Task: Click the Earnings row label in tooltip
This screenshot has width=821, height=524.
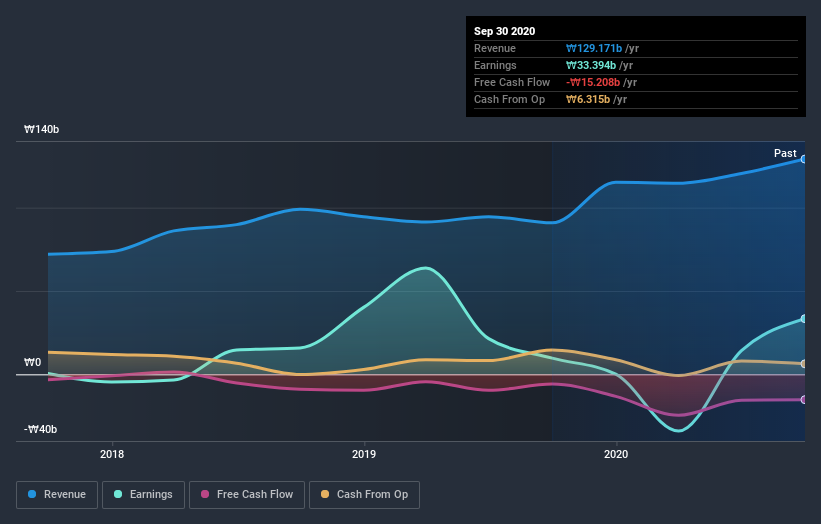Action: [495, 65]
